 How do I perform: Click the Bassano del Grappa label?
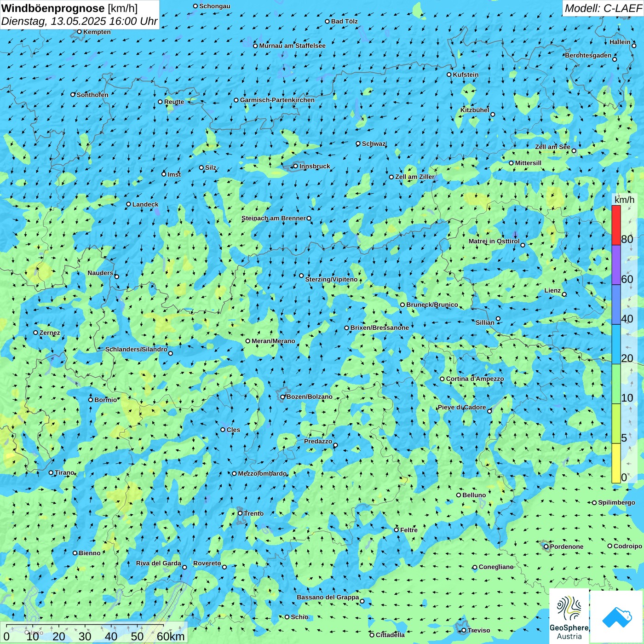point(328,597)
